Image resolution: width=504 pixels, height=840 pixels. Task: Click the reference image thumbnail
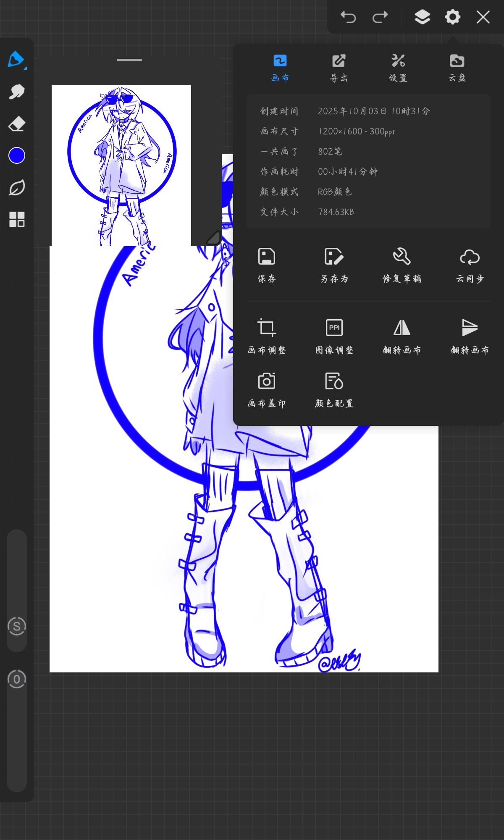(121, 165)
